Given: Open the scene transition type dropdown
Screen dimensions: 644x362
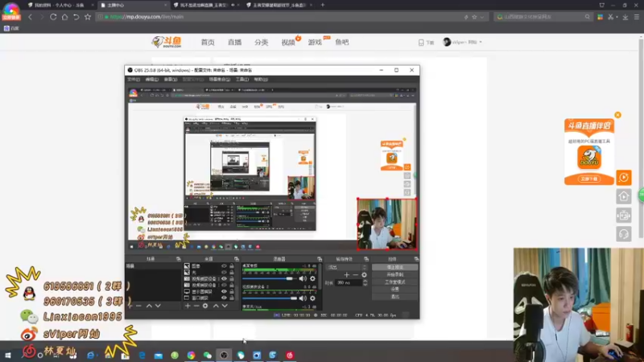Looking at the screenshot, I should pyautogui.click(x=347, y=267).
